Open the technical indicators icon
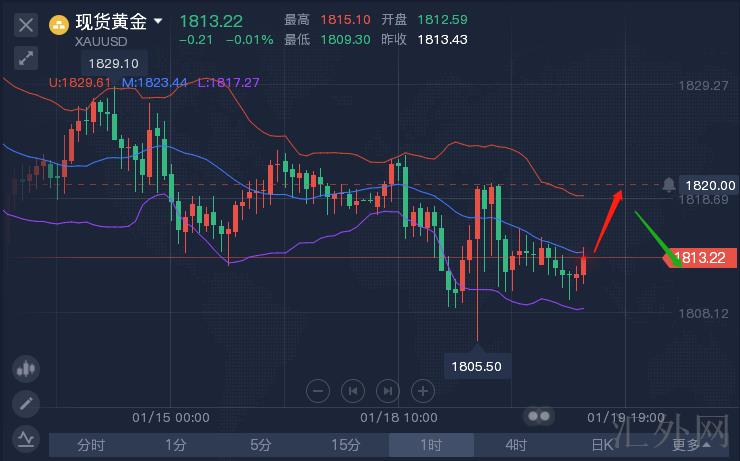Viewport: 740px width, 461px height. (x=26, y=438)
